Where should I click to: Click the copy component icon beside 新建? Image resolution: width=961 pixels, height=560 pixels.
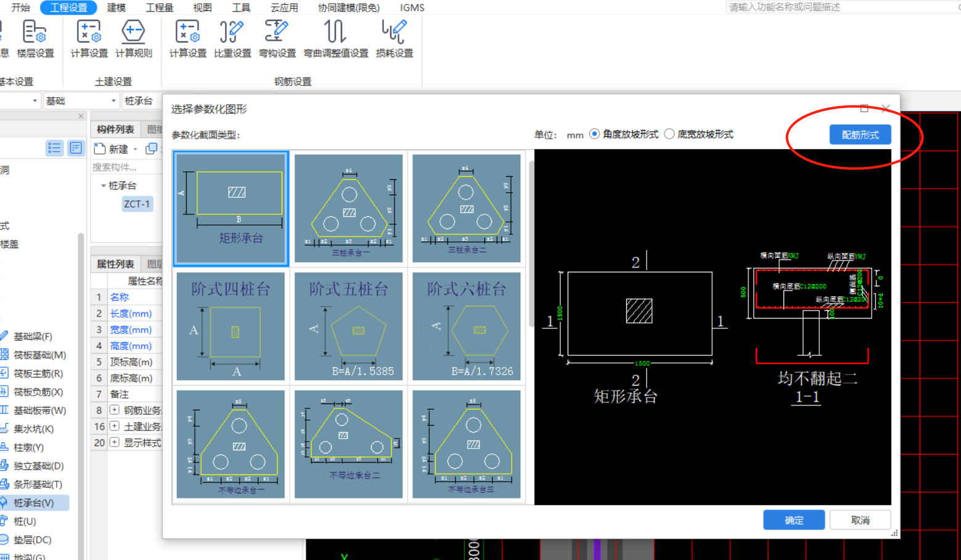[x=151, y=148]
